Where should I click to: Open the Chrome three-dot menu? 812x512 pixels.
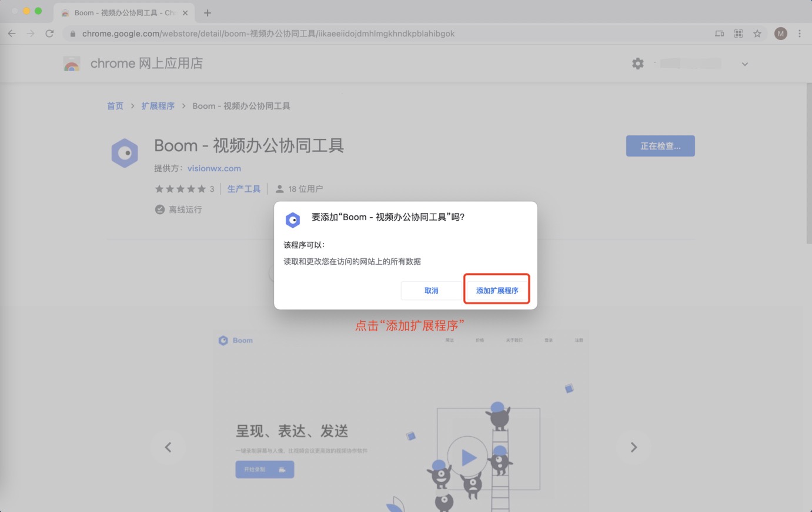coord(800,34)
